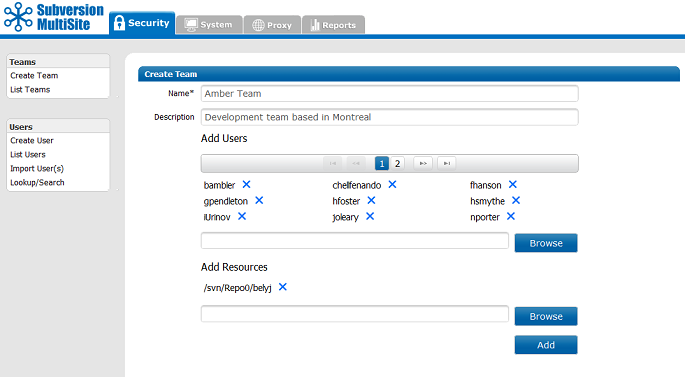Switch to the Reports tab
The height and width of the screenshot is (377, 685).
pos(333,25)
